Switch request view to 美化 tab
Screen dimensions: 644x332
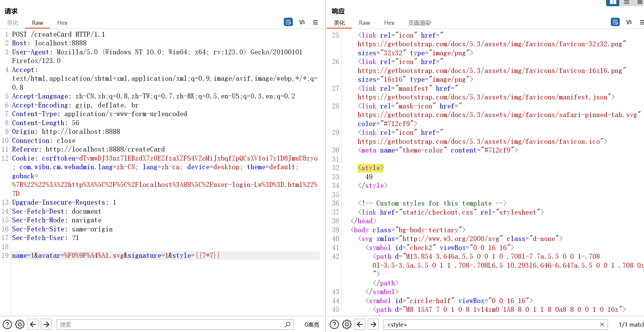[12, 23]
